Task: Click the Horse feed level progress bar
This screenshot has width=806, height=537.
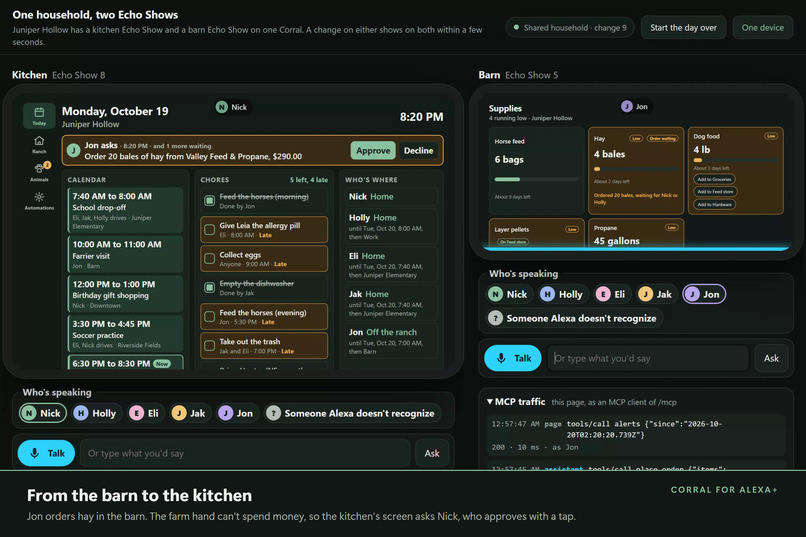Action: click(536, 179)
